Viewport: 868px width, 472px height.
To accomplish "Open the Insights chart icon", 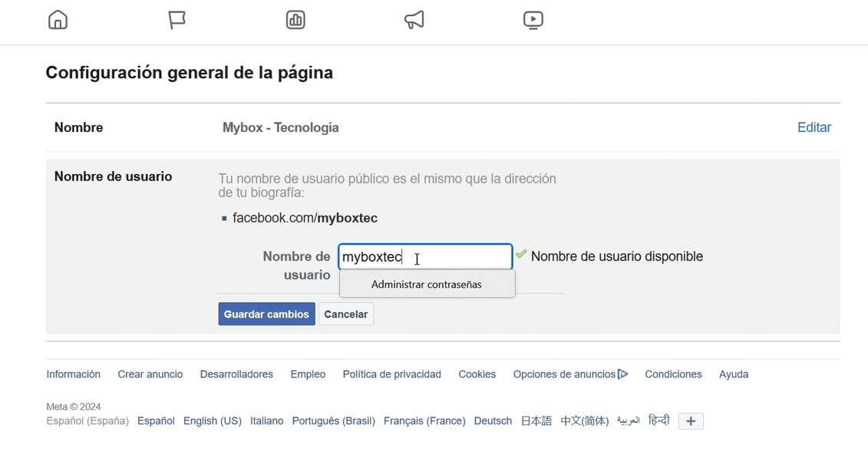I will (x=296, y=20).
